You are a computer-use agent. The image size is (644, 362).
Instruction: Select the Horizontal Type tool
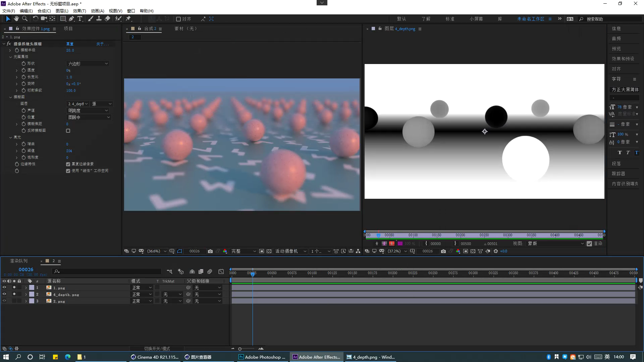[x=80, y=19]
